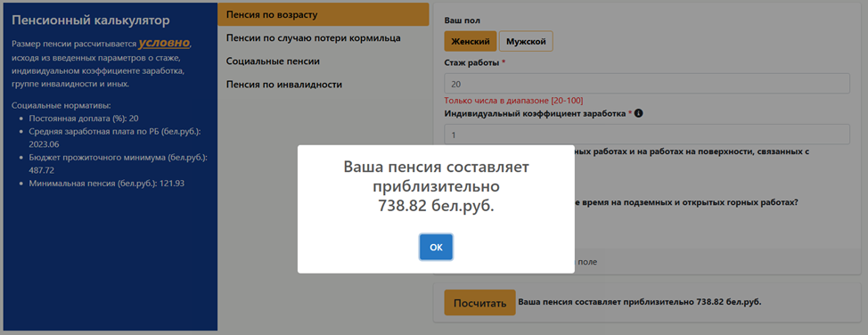Select the Социальные нормативы heading

(61, 105)
